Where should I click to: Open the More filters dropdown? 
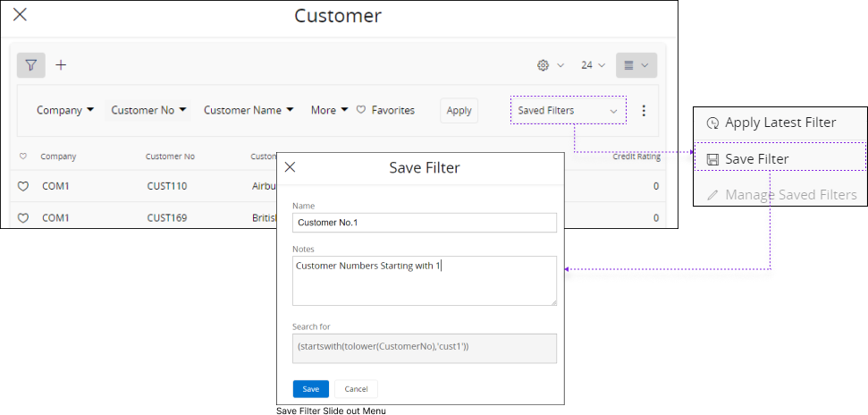click(329, 110)
